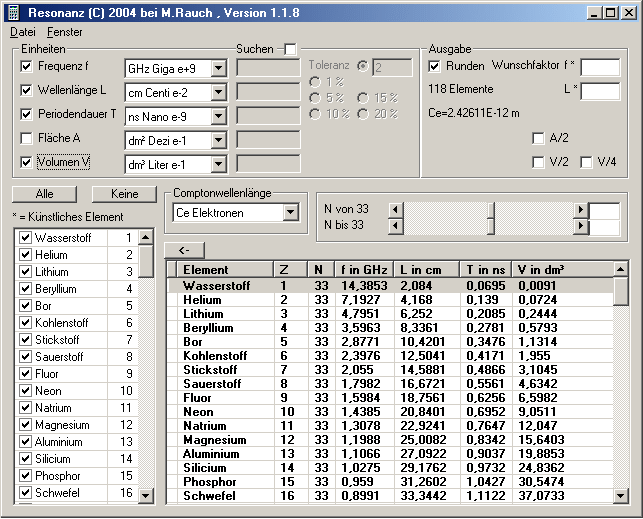Open the Frequenz unit dropdown GHz Giga

pos(219,68)
